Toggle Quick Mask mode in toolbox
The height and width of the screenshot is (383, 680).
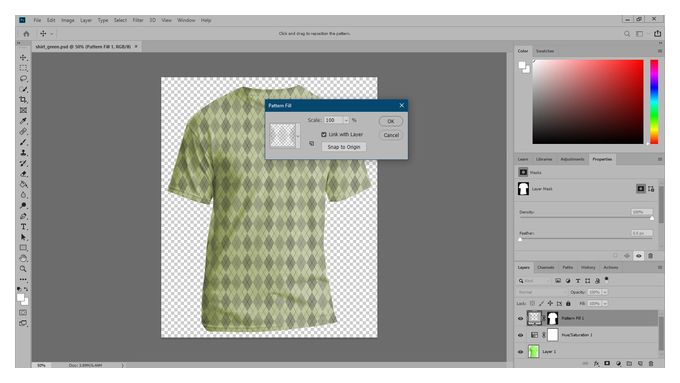tap(23, 312)
